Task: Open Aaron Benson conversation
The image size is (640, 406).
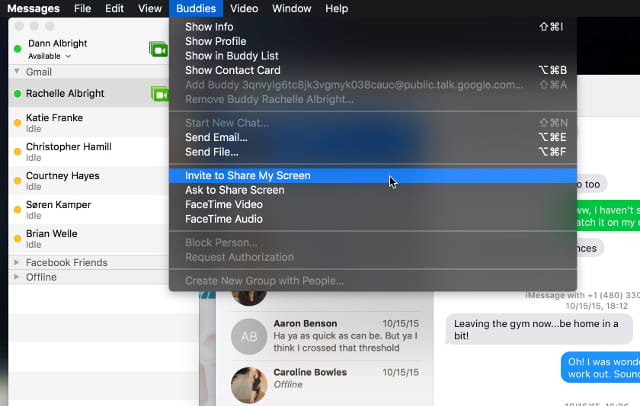Action: [325, 336]
